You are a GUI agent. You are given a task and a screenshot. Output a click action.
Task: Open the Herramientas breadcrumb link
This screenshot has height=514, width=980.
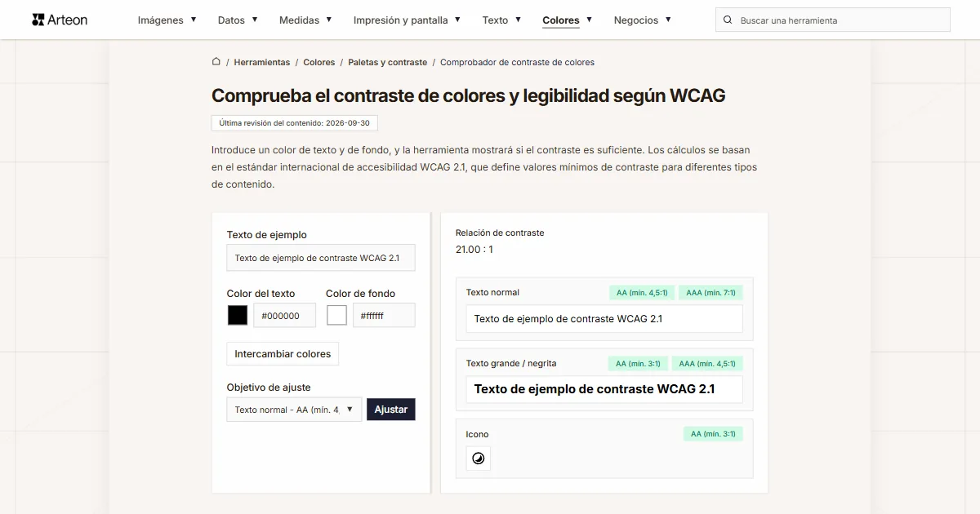coord(261,62)
